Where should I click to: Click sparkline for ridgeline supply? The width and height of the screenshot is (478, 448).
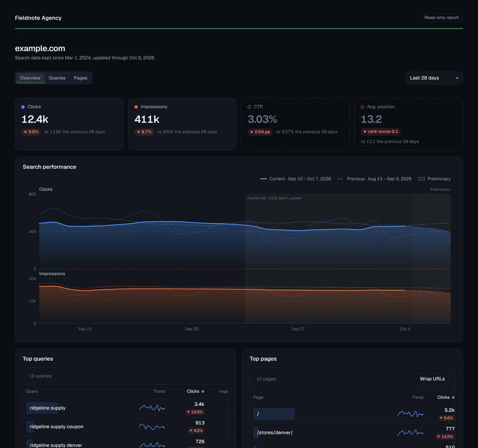[152, 408]
